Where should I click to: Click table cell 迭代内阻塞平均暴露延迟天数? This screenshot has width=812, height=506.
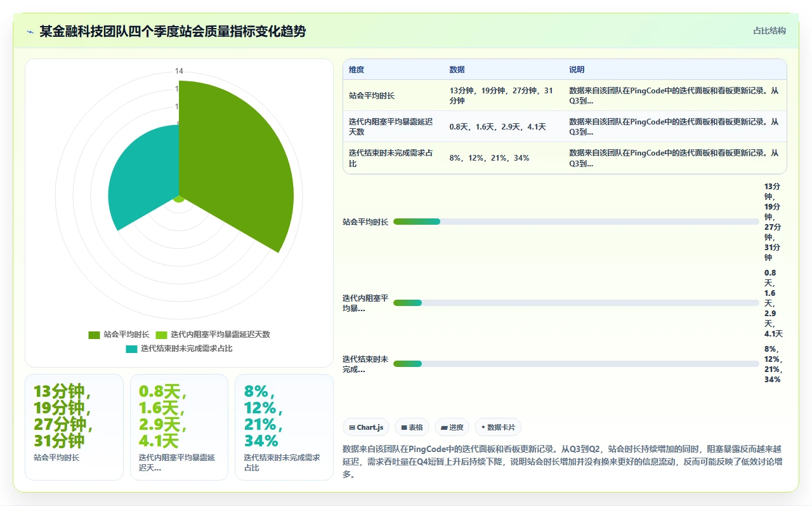click(393, 127)
